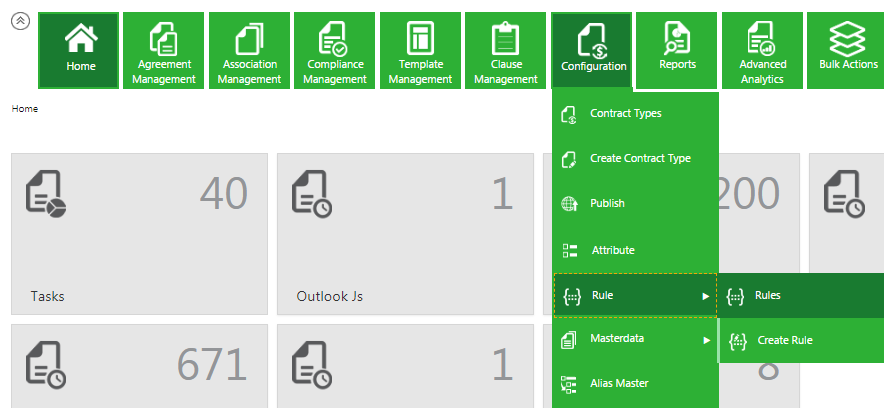Screen dimensions: 884x408
Task: Select Rules in the Rule submenu
Action: [767, 296]
